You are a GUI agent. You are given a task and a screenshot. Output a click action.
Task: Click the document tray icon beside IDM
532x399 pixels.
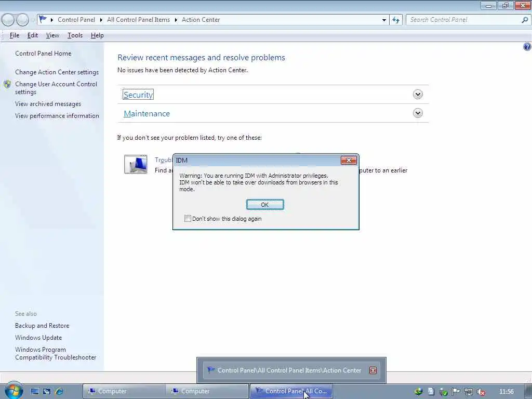pyautogui.click(x=431, y=392)
